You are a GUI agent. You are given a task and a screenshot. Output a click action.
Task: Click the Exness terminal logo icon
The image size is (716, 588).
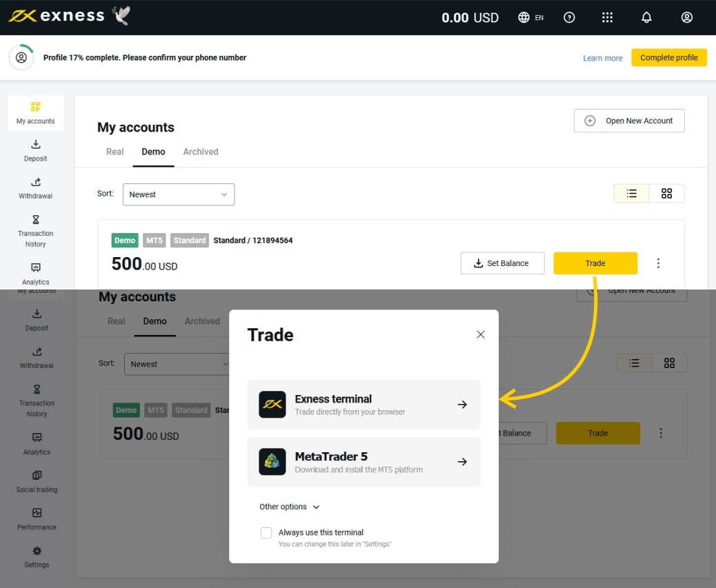click(272, 404)
